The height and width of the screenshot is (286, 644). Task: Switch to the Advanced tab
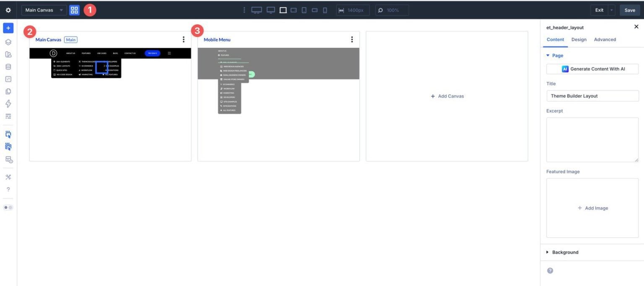pyautogui.click(x=605, y=39)
